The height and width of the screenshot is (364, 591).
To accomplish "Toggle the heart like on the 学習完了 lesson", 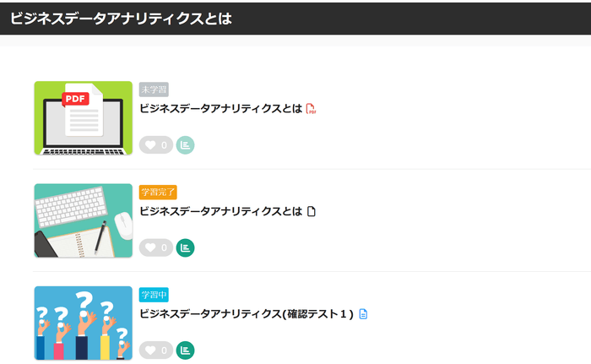I will 151,247.
